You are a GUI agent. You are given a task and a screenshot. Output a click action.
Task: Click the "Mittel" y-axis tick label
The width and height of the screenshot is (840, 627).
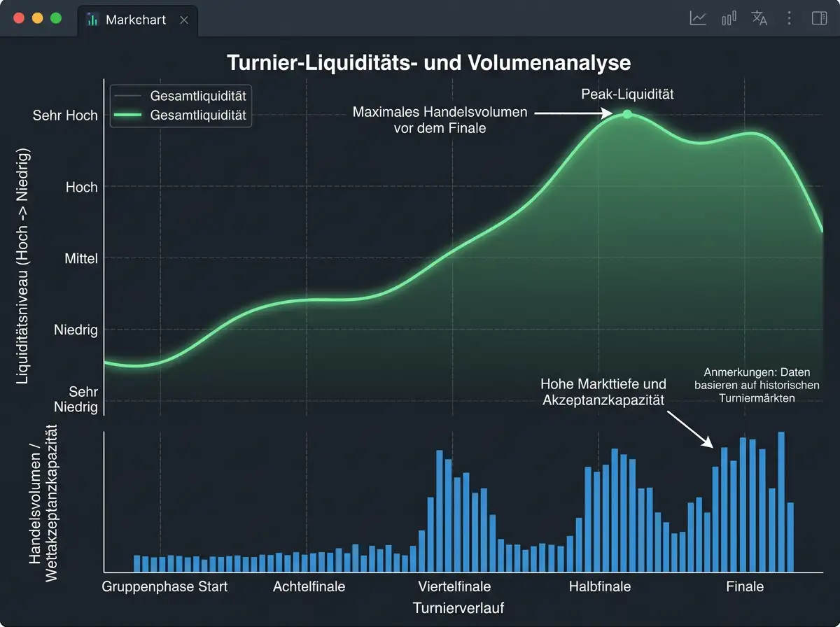pos(81,258)
